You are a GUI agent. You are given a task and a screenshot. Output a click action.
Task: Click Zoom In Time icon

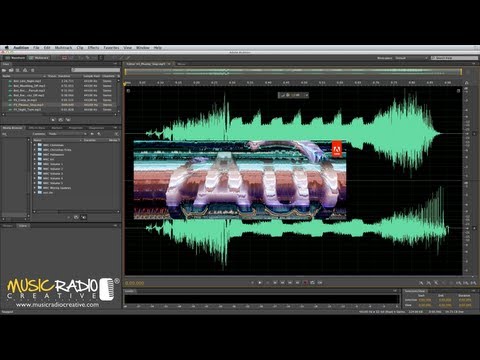(x=436, y=283)
